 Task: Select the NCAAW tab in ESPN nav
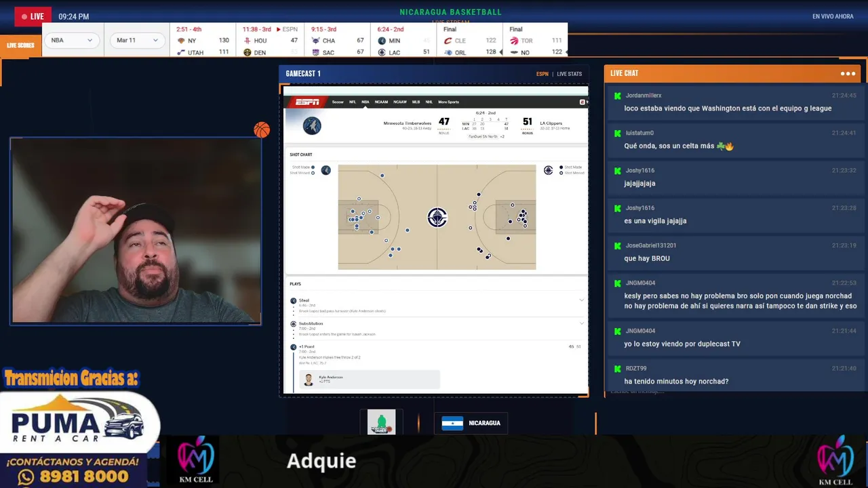(400, 102)
